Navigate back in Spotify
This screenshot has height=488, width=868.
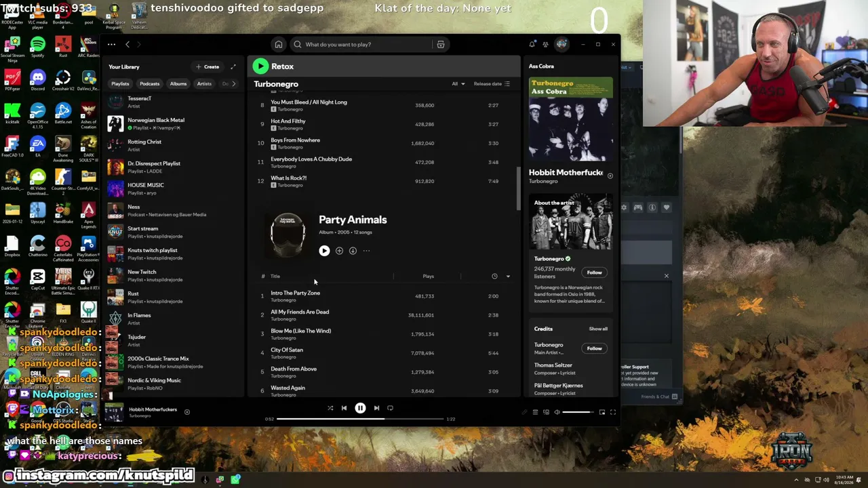click(127, 45)
